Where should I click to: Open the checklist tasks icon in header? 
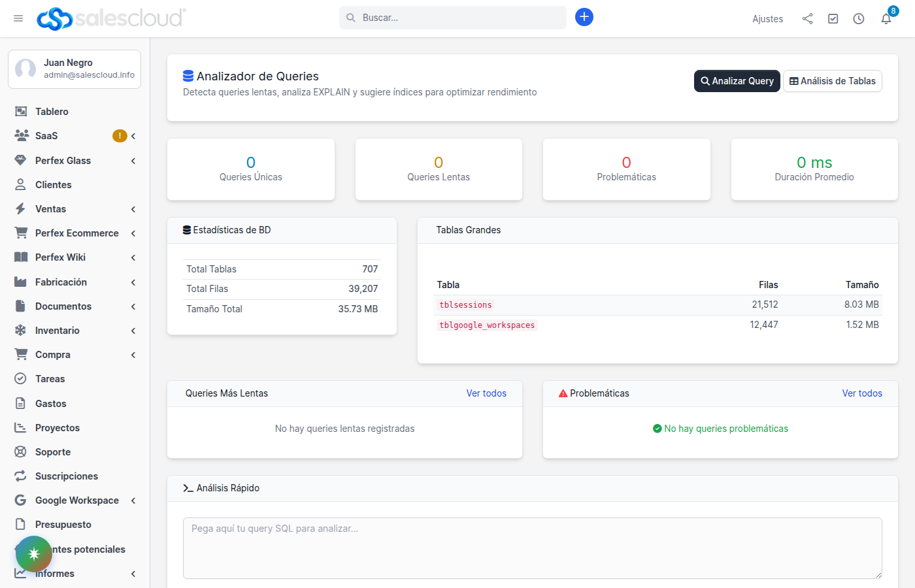click(x=833, y=19)
